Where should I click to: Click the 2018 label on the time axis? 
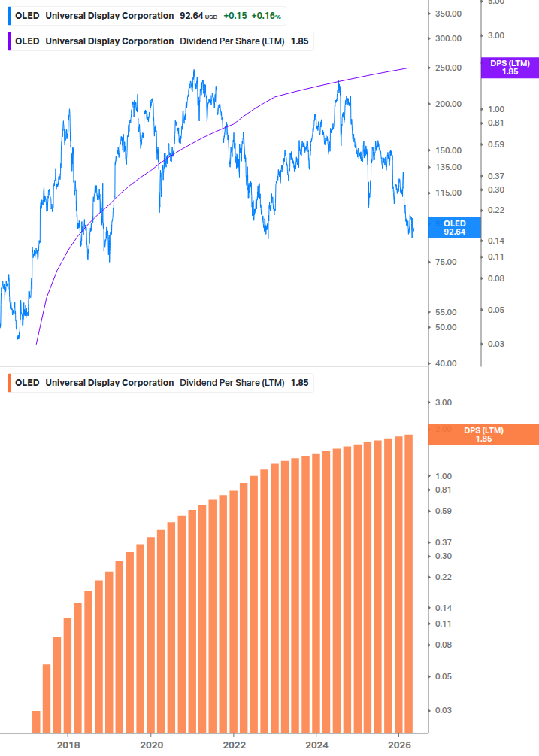coord(68,745)
